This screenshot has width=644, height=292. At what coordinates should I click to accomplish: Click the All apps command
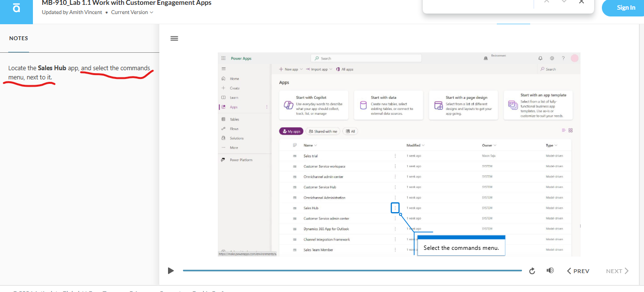coord(345,69)
